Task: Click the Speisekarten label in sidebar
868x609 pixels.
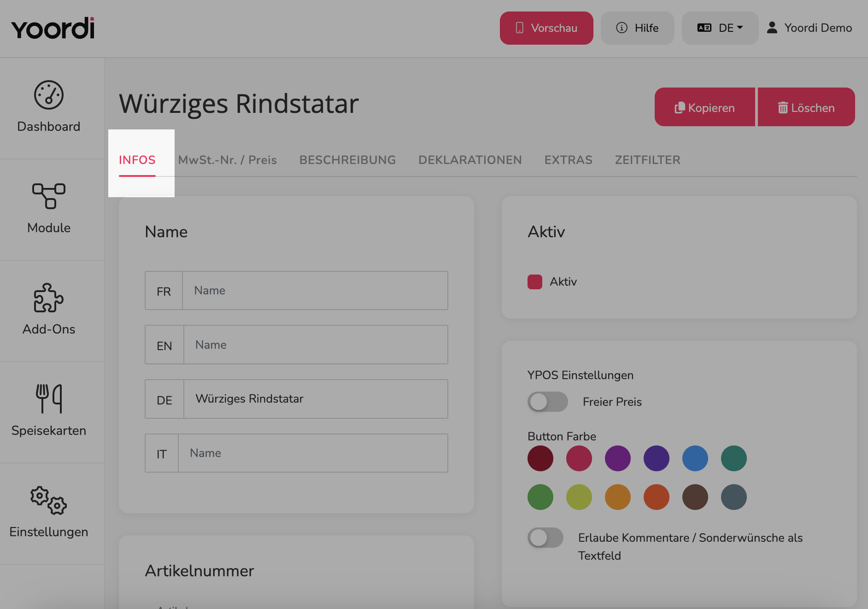Action: coord(49,431)
